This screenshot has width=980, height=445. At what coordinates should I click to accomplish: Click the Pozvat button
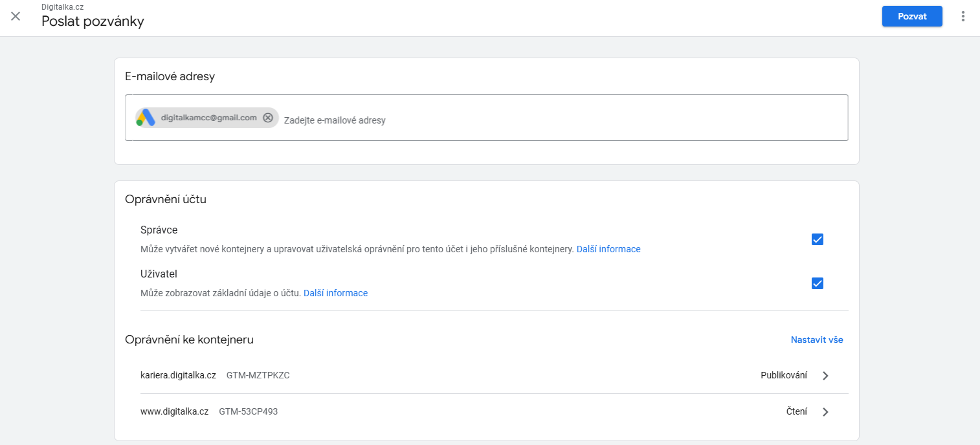(911, 16)
